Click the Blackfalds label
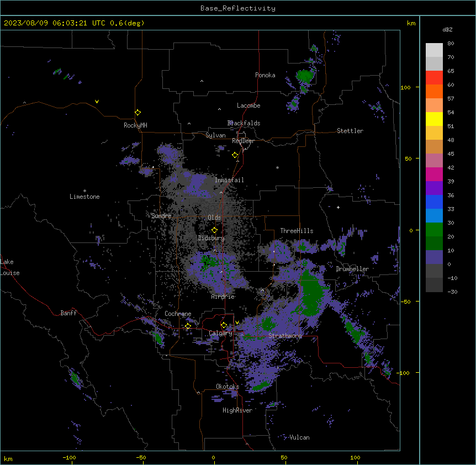 tap(244, 123)
